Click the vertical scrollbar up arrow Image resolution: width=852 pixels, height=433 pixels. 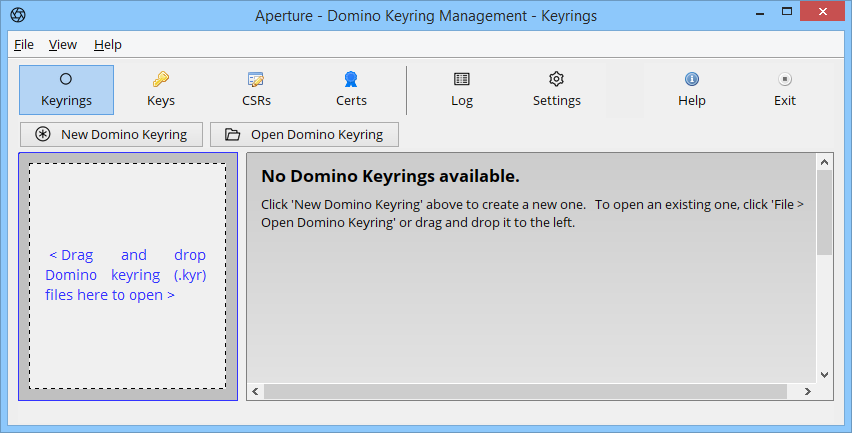[x=824, y=162]
